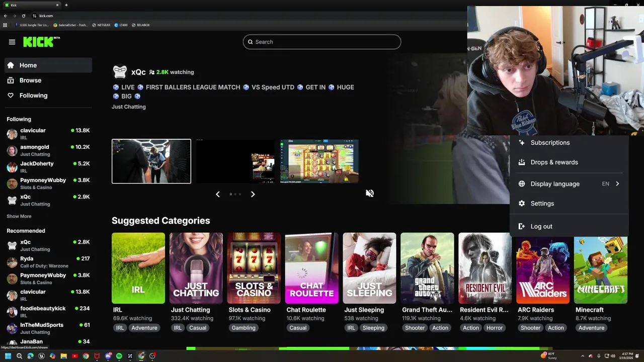Click the Display language globe icon
Screen dimensions: 644x362
tap(522, 184)
